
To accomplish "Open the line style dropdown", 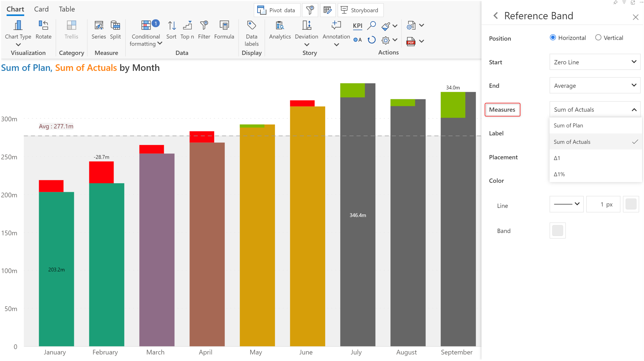I will tap(566, 204).
